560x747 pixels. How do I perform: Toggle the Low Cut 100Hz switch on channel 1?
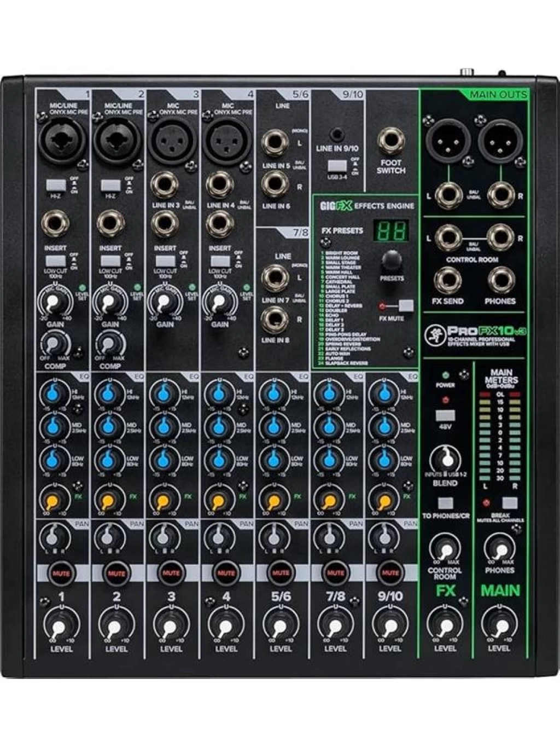tap(55, 260)
